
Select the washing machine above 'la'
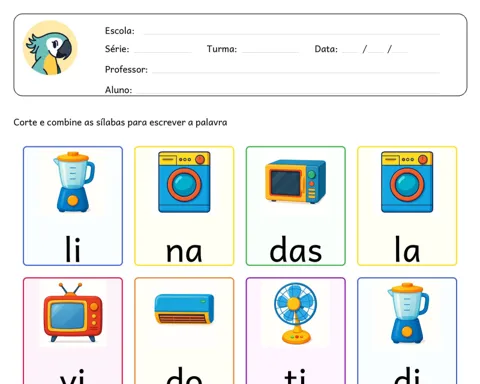click(407, 182)
